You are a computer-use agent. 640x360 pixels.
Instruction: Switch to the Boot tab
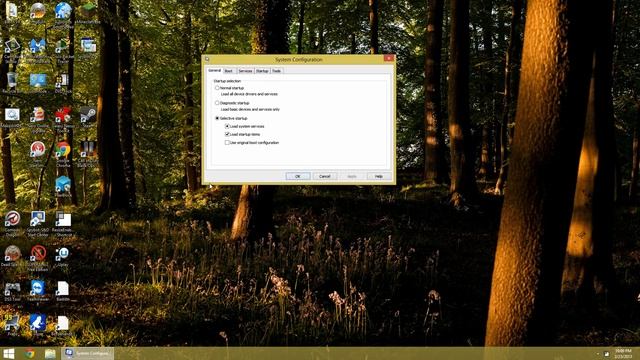(229, 71)
